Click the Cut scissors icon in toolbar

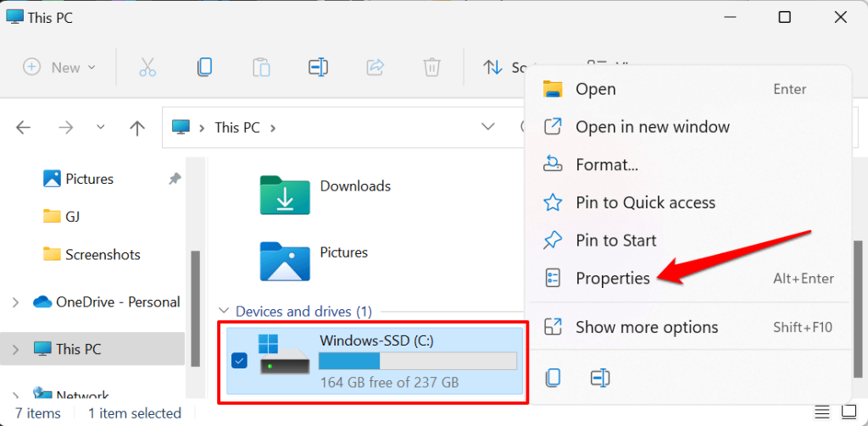pyautogui.click(x=147, y=68)
